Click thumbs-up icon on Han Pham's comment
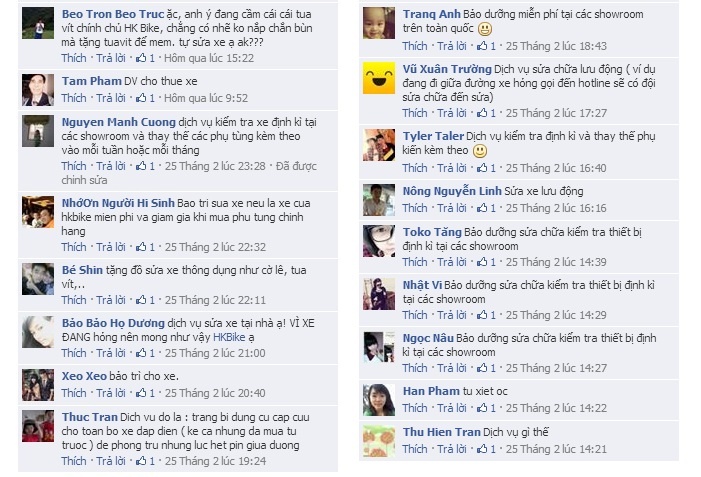 click(x=482, y=408)
